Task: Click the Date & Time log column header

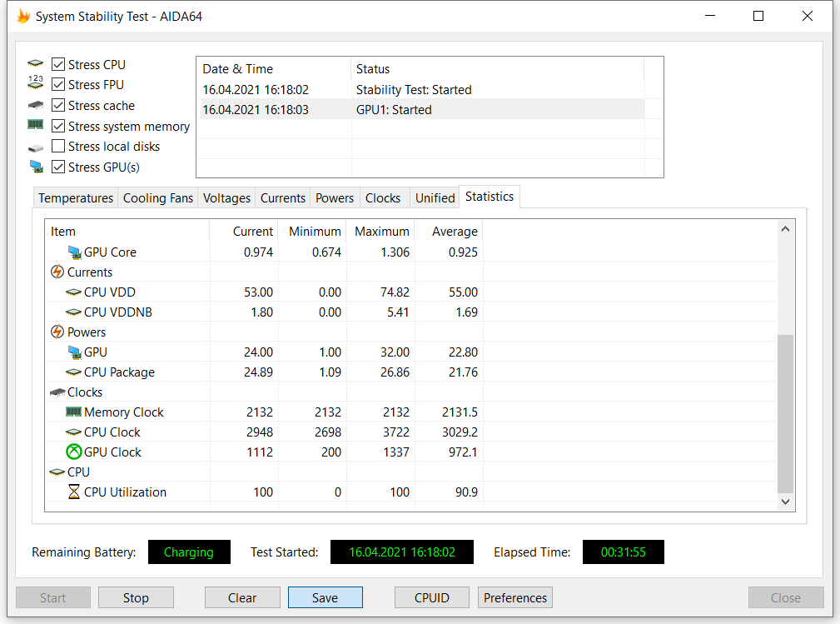Action: tap(274, 69)
